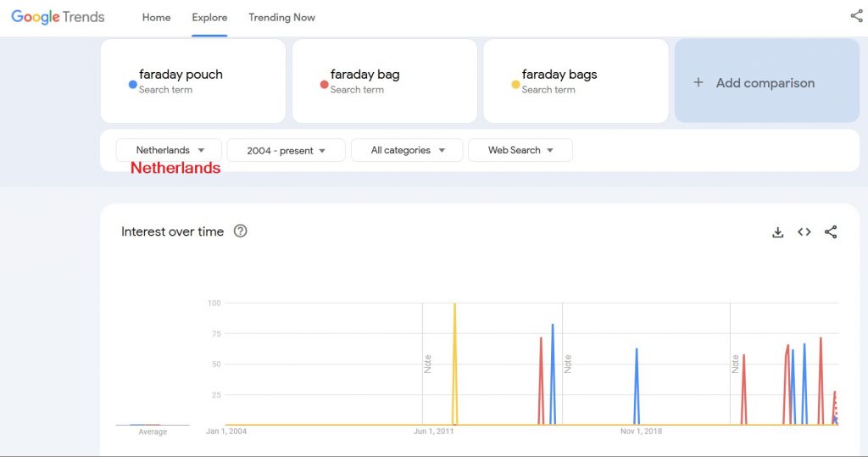This screenshot has width=868, height=457.
Task: Open the embed code icon
Action: coord(804,232)
